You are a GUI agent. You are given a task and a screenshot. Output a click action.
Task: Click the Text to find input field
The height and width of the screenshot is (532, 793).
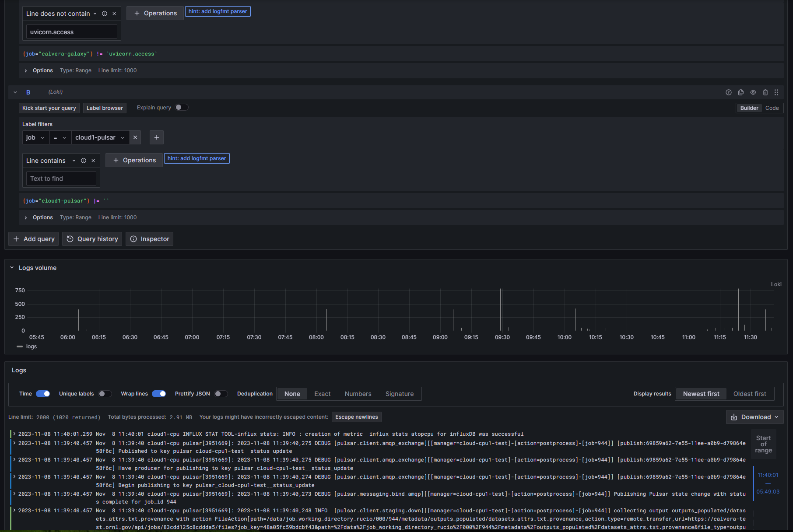[x=61, y=178]
